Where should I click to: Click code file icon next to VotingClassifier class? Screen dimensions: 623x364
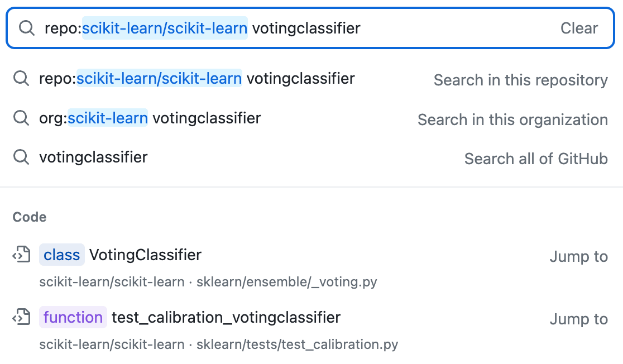(21, 255)
